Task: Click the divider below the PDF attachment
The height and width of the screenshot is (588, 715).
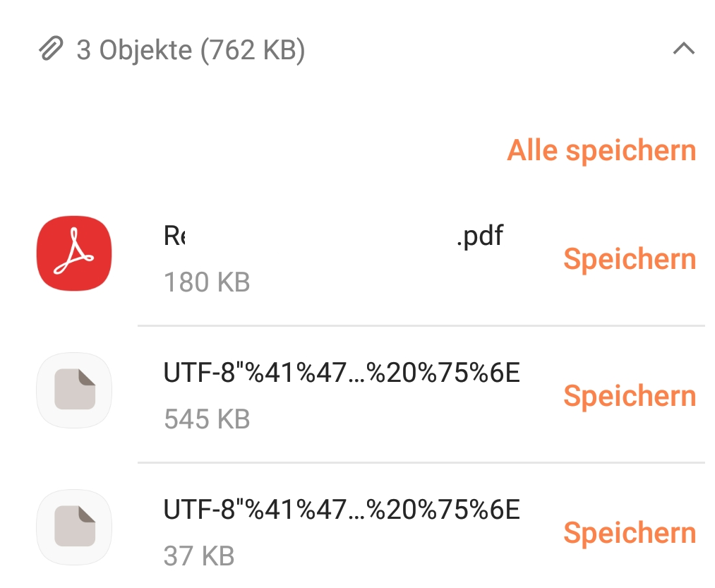Action: pyautogui.click(x=421, y=326)
